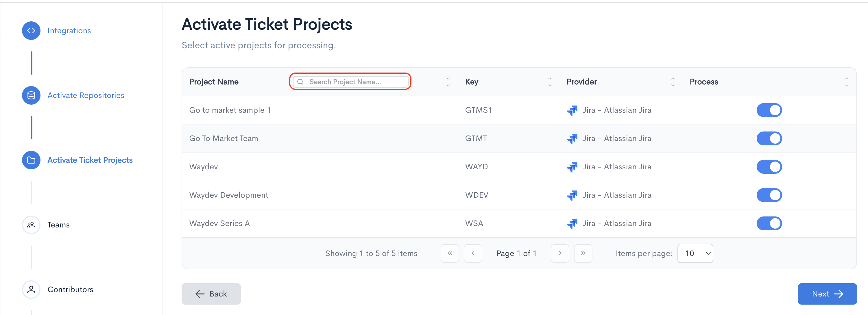868x315 pixels.
Task: Sort table by Key column arrows
Action: coord(549,82)
